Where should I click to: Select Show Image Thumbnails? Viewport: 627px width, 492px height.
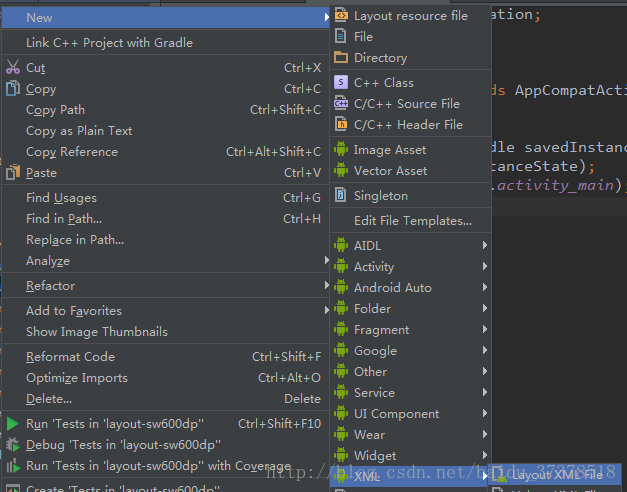pos(166,332)
